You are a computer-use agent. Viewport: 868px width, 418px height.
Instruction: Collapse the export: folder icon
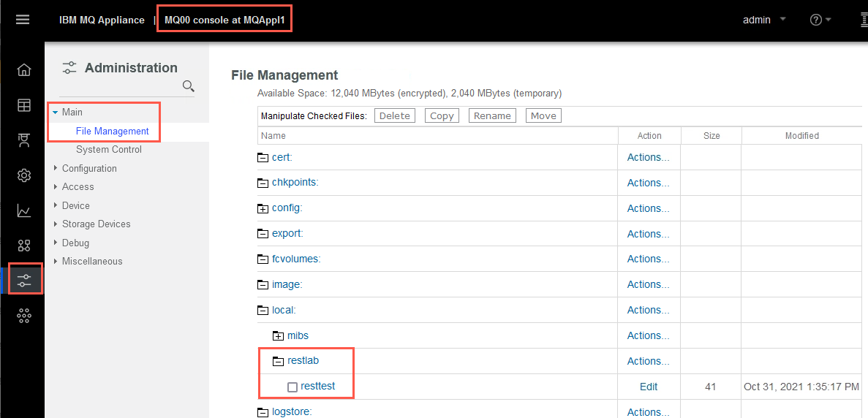point(263,234)
